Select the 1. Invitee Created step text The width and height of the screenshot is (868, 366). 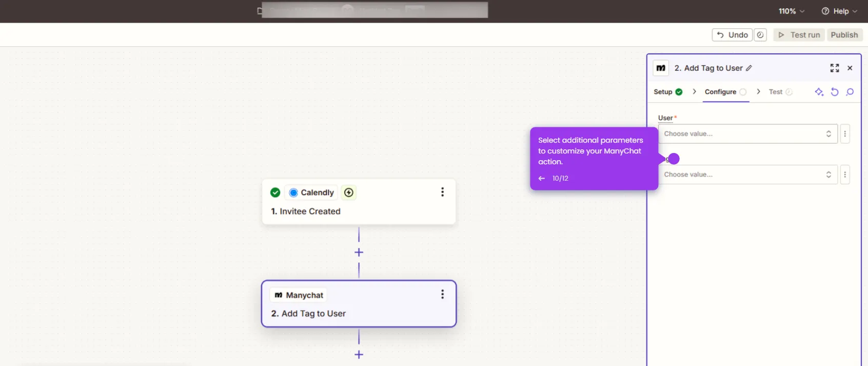306,211
